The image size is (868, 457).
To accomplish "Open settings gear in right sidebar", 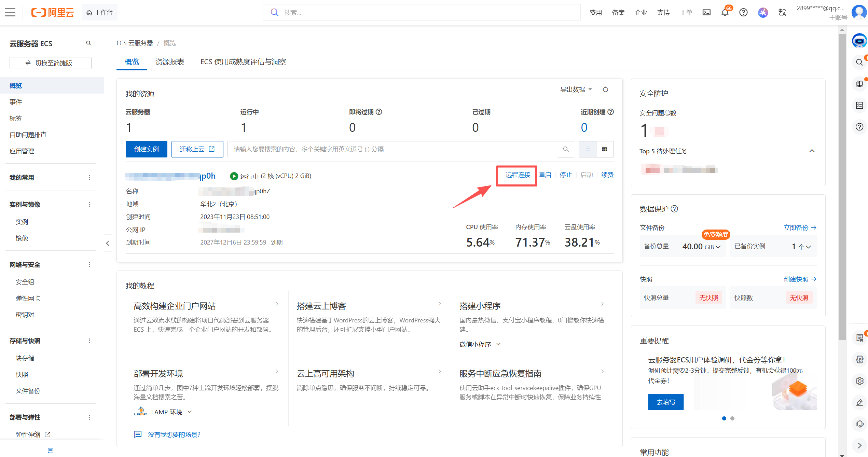I will tap(860, 381).
